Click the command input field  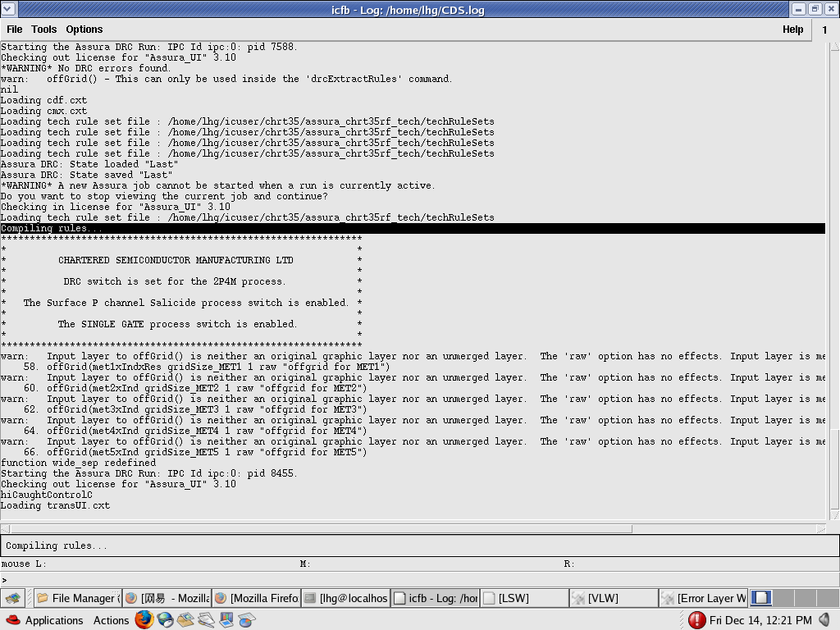pos(420,580)
